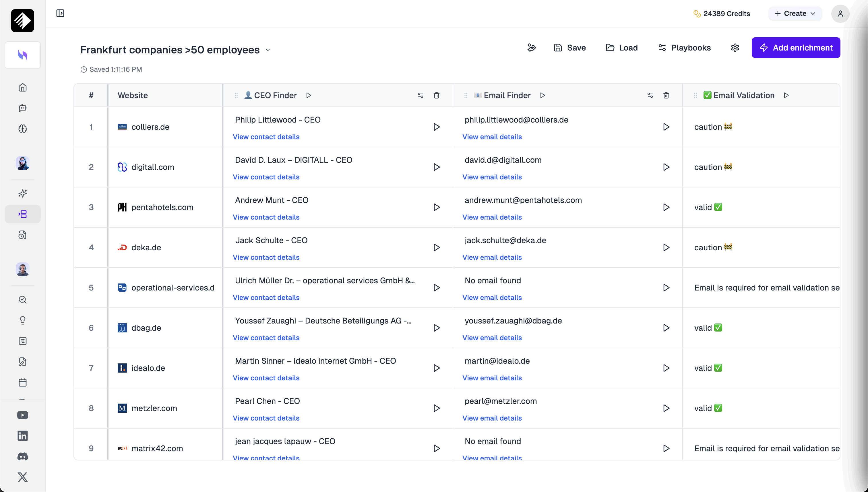Click the app logo at top left

23,21
